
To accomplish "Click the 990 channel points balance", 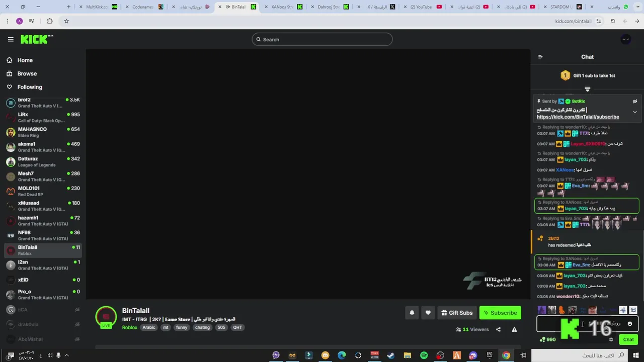I will 547,339.
